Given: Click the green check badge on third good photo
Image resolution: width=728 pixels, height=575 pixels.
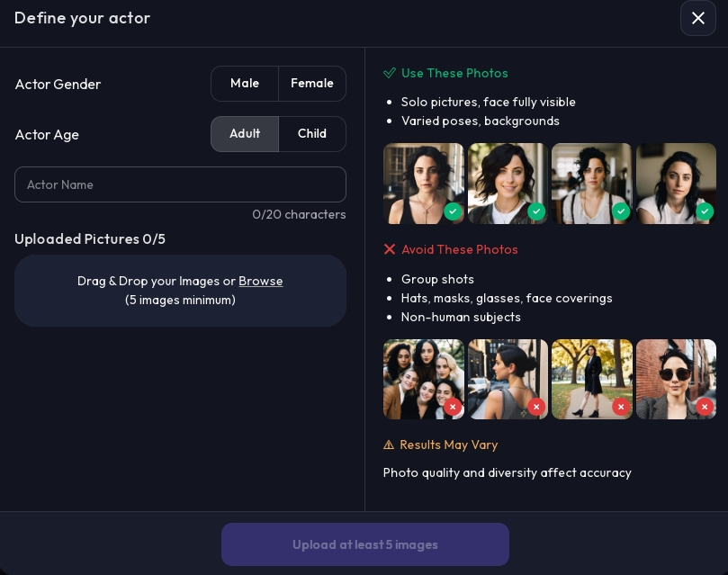Looking at the screenshot, I should [x=621, y=211].
